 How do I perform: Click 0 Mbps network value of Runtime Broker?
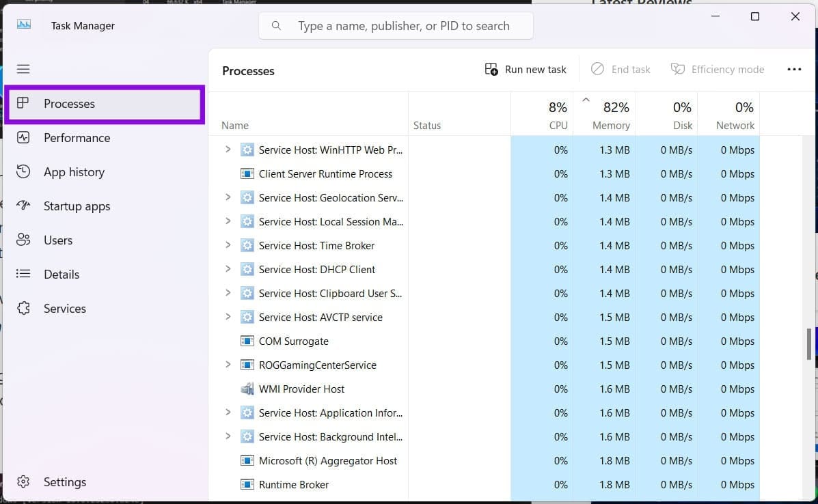coord(737,485)
